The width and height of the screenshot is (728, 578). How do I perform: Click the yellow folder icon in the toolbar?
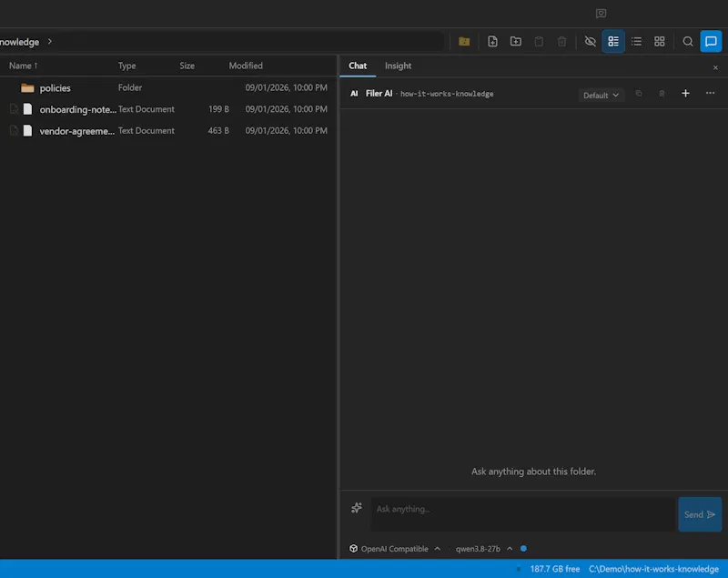pyautogui.click(x=464, y=41)
